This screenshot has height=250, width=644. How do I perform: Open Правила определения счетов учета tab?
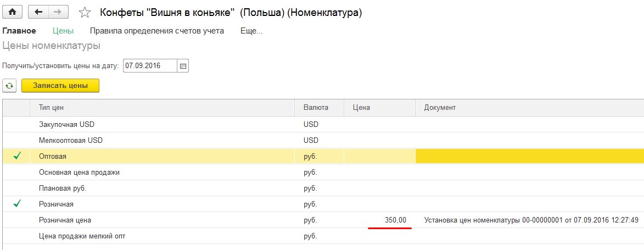[156, 31]
